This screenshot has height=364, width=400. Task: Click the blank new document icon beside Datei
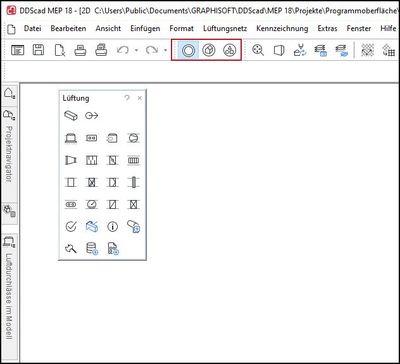tap(11, 29)
